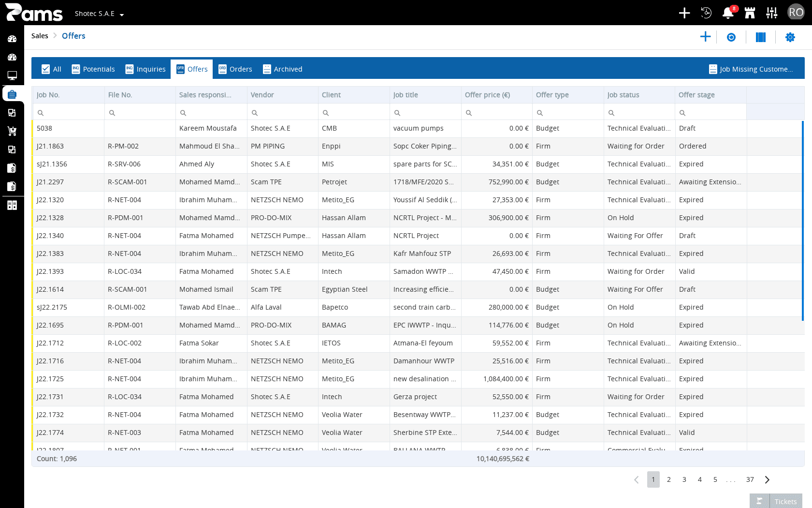Open the RO user avatar menu

[x=796, y=13]
